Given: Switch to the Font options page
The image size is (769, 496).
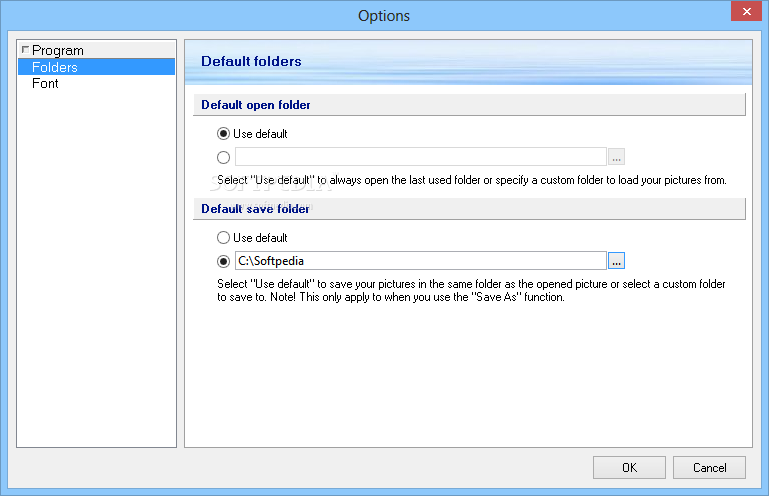Looking at the screenshot, I should (45, 83).
